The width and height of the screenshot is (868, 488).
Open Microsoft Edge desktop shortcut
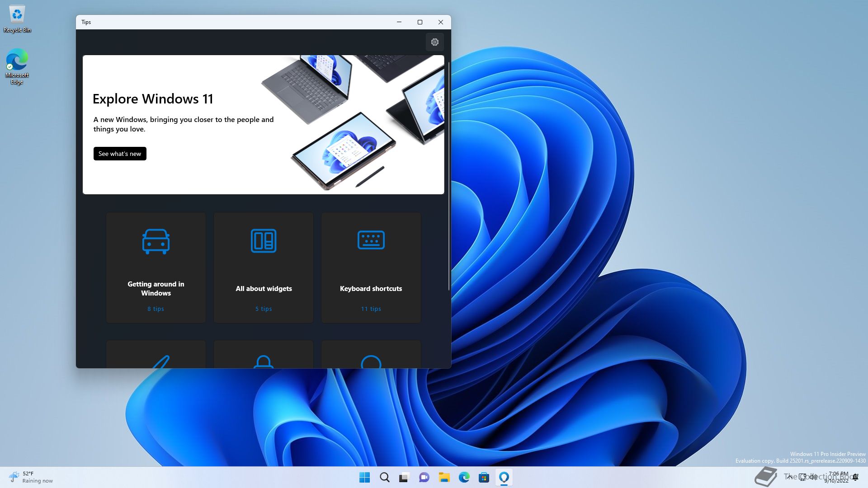click(x=17, y=66)
